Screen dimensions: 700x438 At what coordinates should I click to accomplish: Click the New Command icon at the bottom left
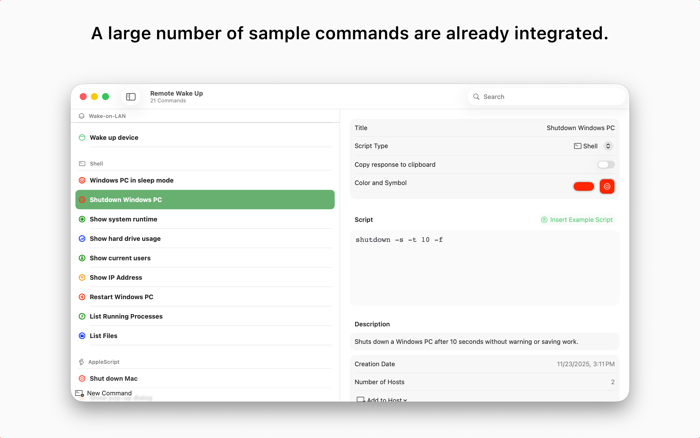(x=79, y=393)
